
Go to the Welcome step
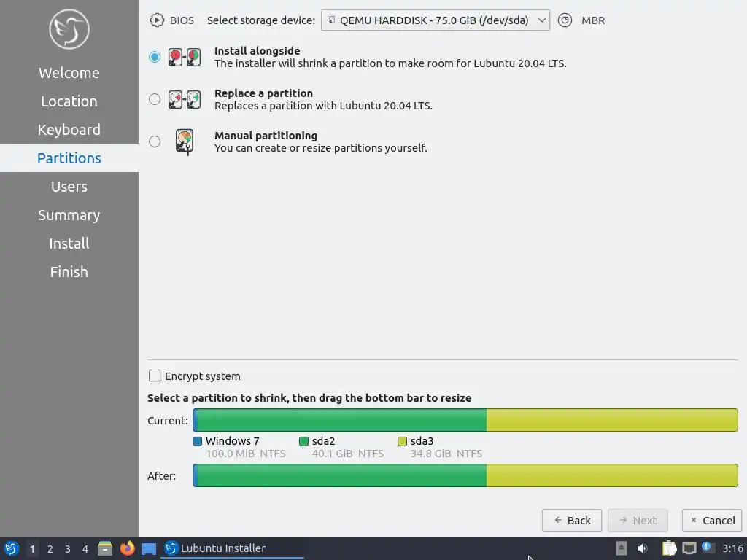[69, 73]
